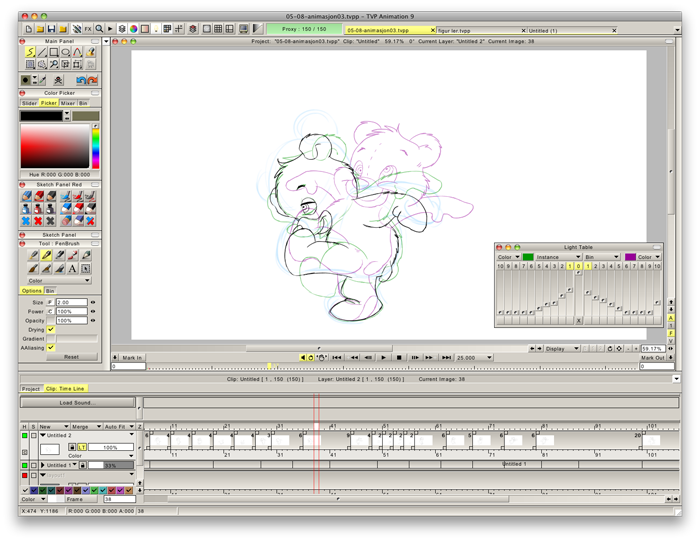Select the straight line drawing tool
Screen dimensions: 700x541
[42, 52]
